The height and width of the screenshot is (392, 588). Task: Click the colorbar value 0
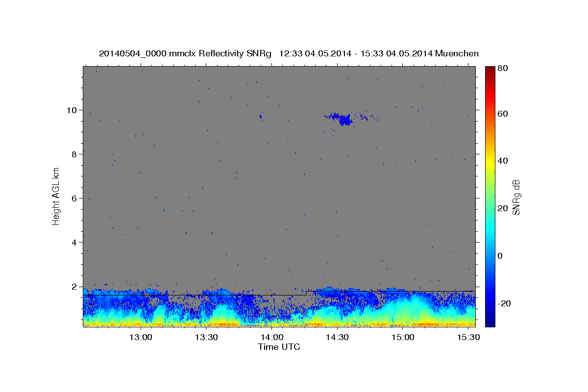coord(501,256)
